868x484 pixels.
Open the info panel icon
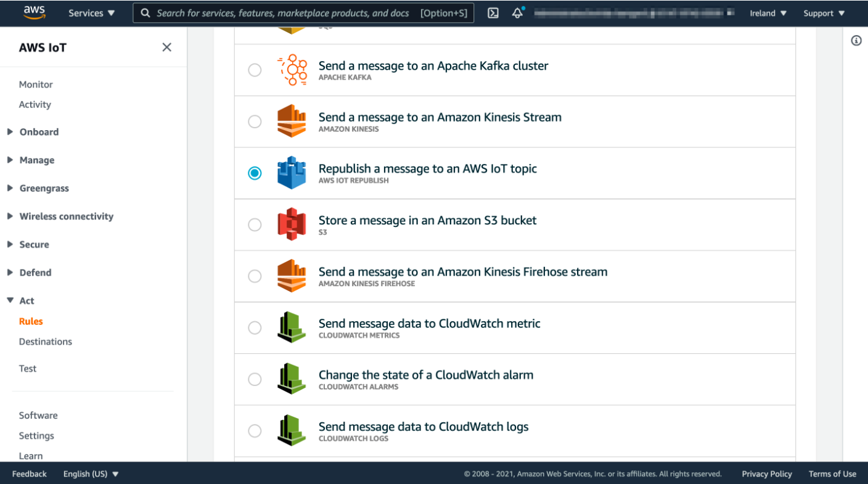tap(856, 41)
